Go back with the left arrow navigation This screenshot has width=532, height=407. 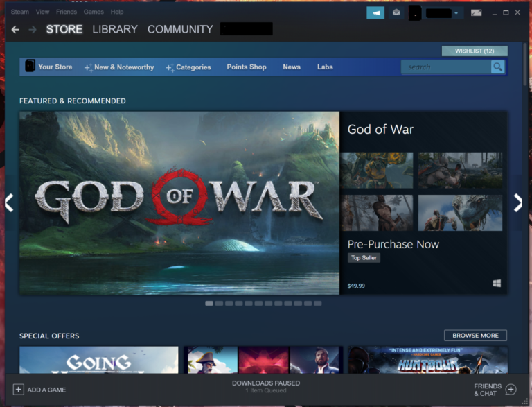(x=15, y=30)
